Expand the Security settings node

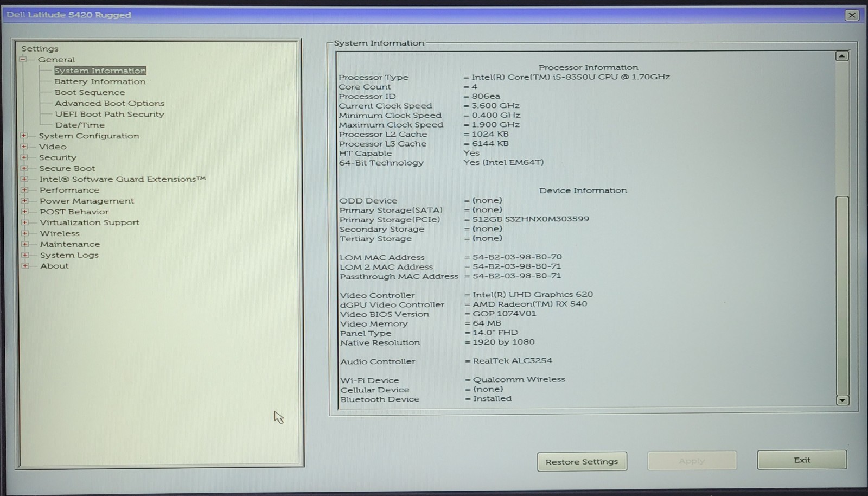[x=24, y=157]
